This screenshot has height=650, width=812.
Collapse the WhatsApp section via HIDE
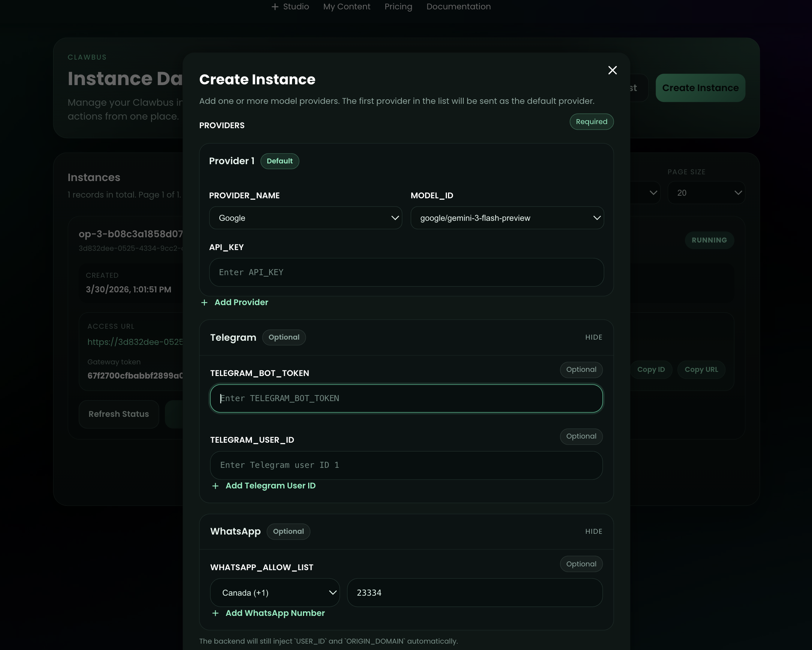pos(593,532)
